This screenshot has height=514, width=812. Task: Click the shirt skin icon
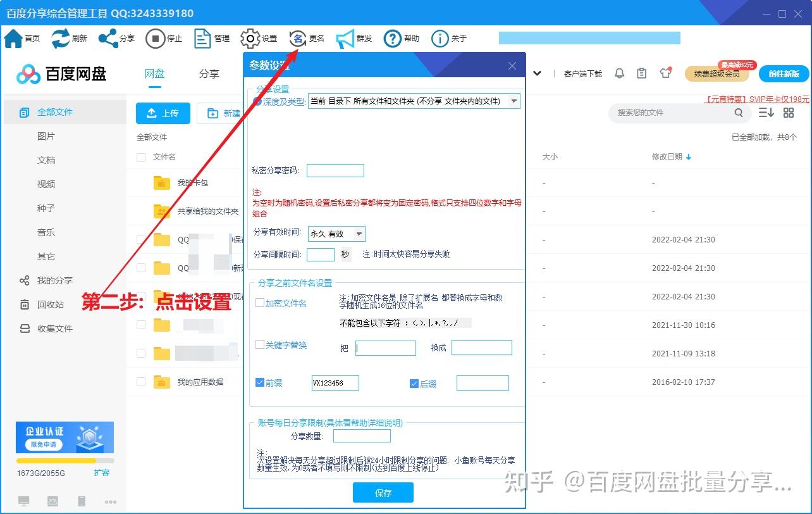pos(665,73)
